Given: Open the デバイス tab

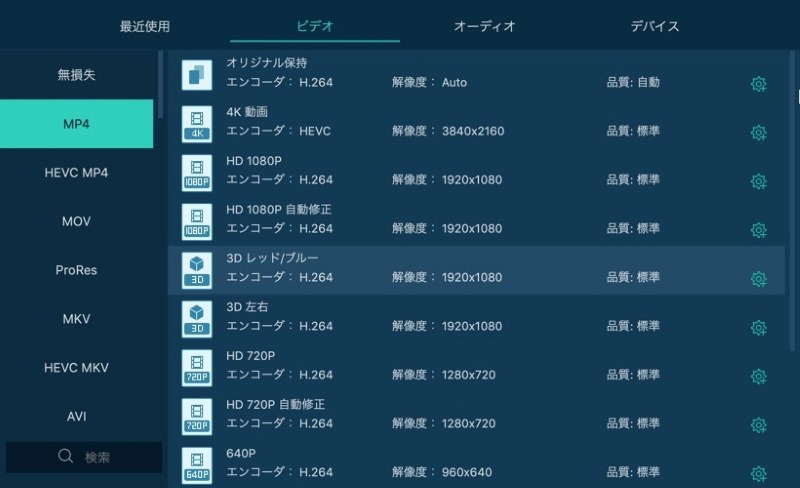Looking at the screenshot, I should (655, 27).
